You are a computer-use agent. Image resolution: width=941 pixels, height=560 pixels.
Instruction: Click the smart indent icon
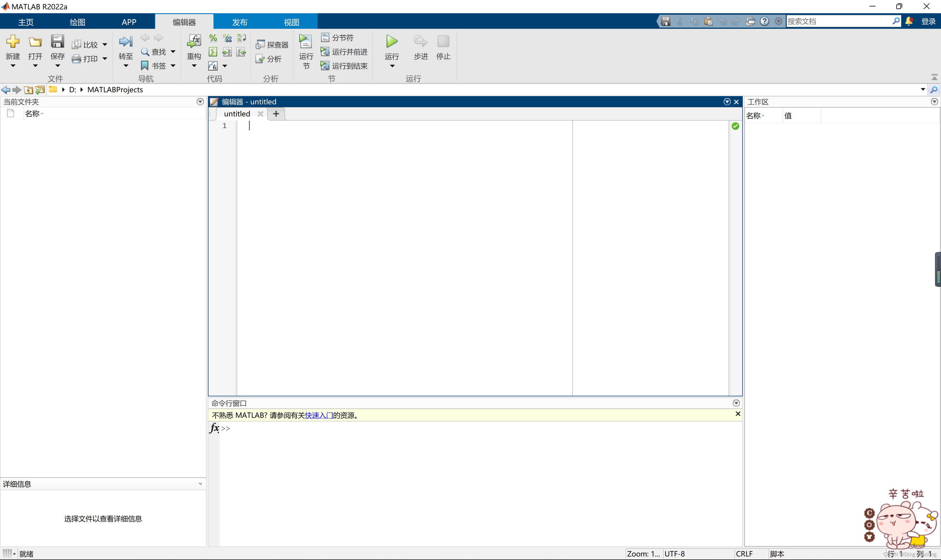tap(213, 52)
